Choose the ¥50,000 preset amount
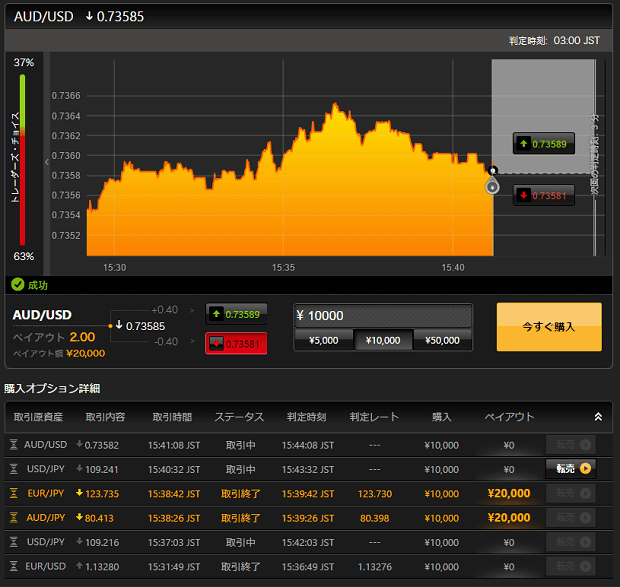This screenshot has width=620, height=587. click(x=442, y=340)
